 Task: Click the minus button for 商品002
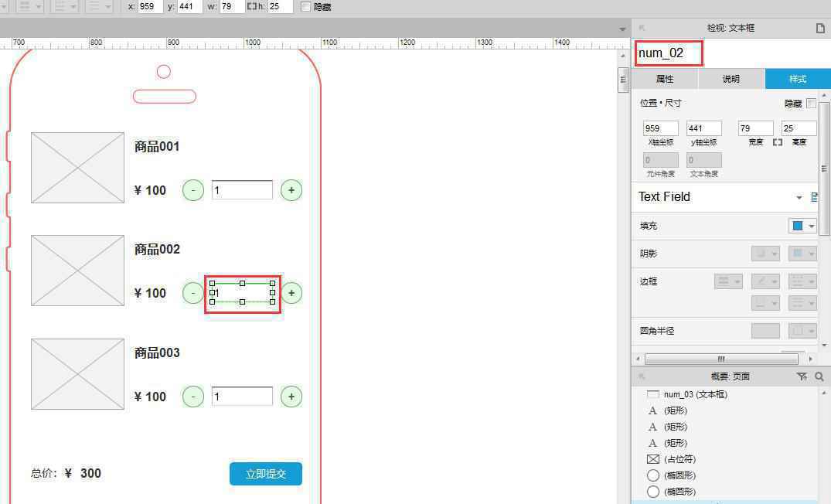tap(192, 293)
